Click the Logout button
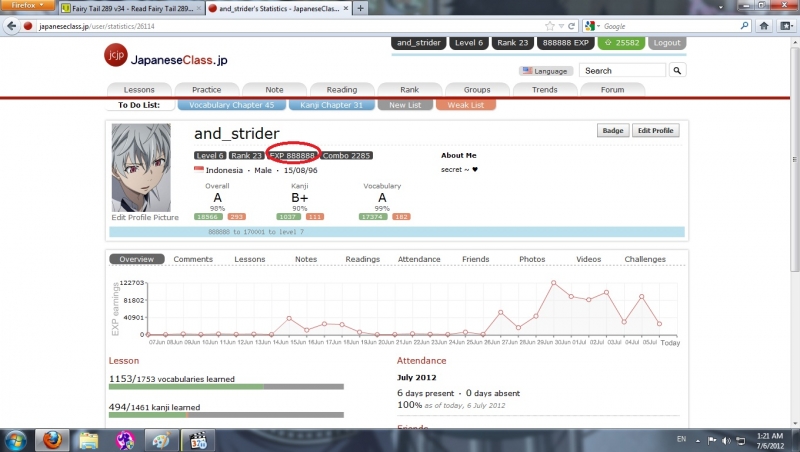 (x=666, y=43)
